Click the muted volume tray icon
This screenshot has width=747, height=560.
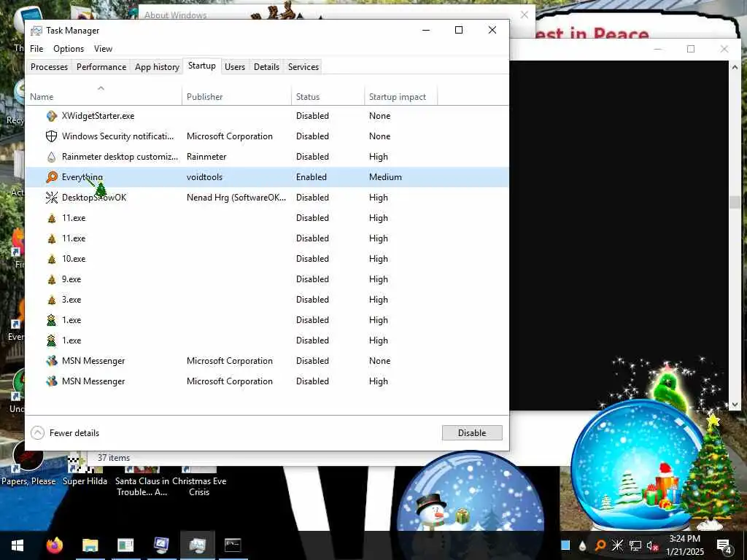tap(652, 545)
